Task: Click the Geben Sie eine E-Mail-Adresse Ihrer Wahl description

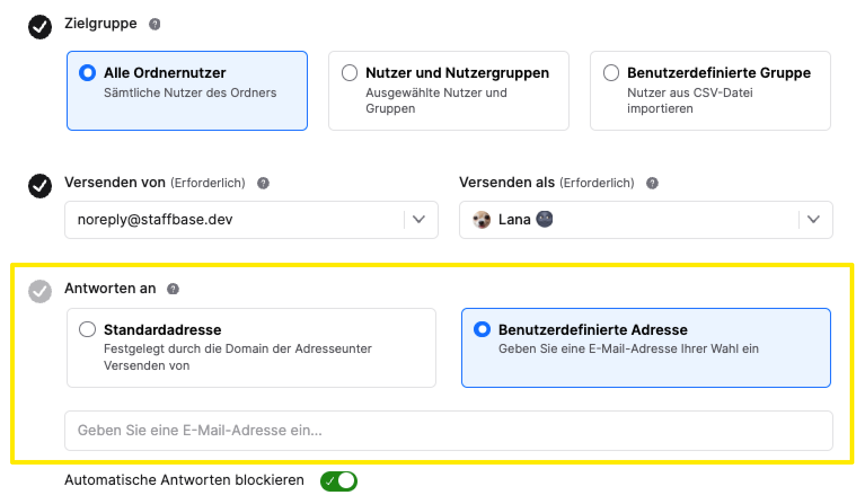Action: pyautogui.click(x=628, y=348)
